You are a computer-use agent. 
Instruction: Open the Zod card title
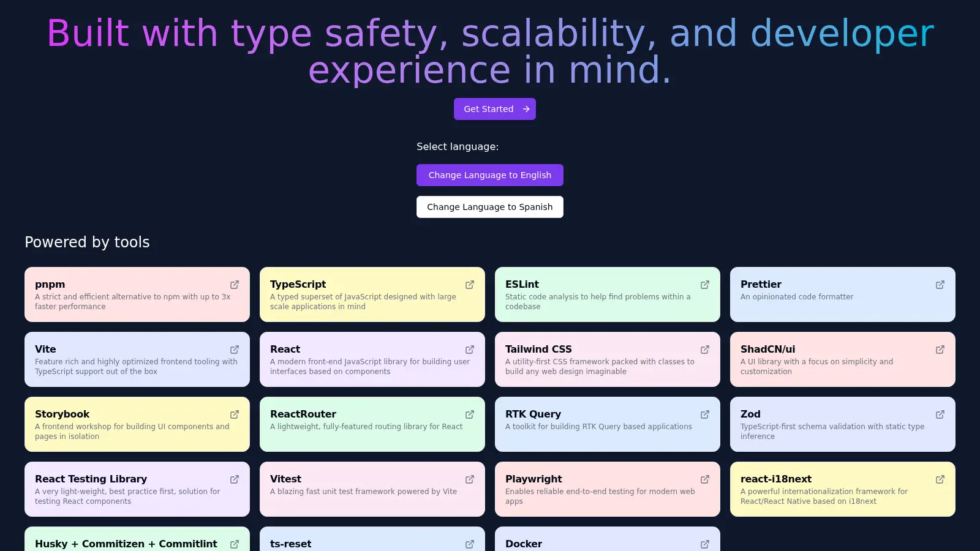(750, 414)
